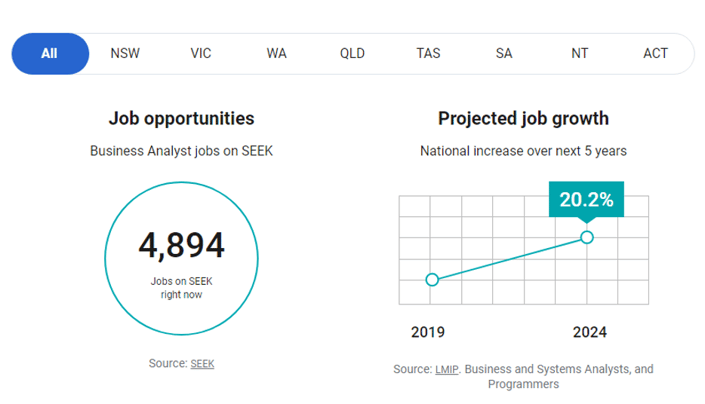Select the All region tab
705x404 pixels.
pyautogui.click(x=50, y=53)
